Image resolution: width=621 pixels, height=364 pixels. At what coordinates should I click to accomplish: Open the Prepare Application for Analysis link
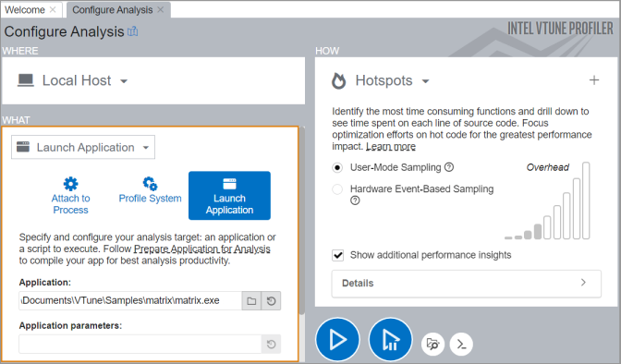(202, 249)
